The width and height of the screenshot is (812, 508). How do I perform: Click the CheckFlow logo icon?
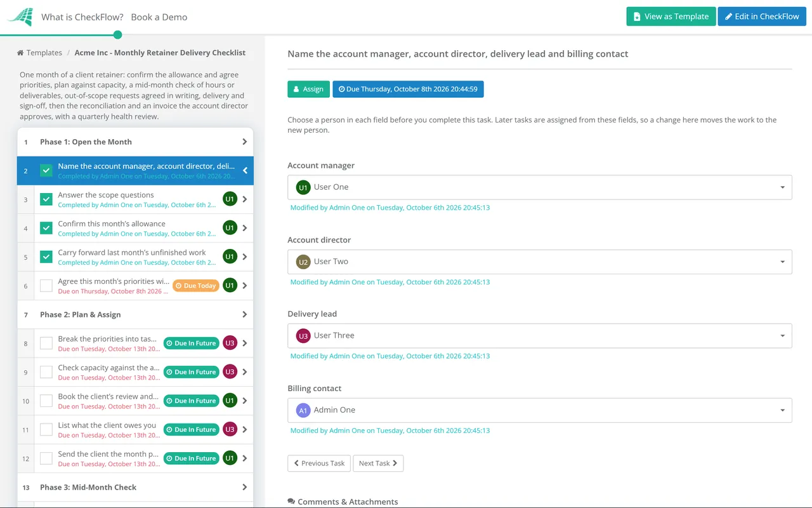point(20,17)
